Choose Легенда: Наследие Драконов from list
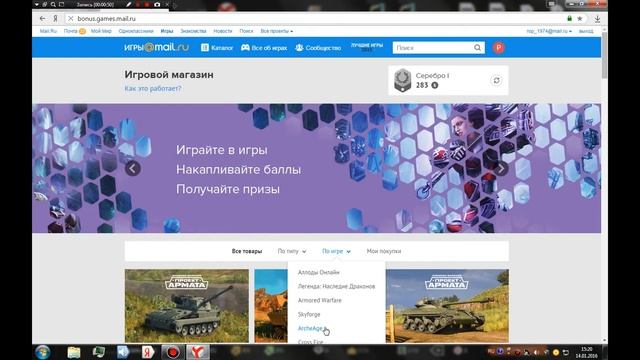The width and height of the screenshot is (640, 360). coord(336,287)
